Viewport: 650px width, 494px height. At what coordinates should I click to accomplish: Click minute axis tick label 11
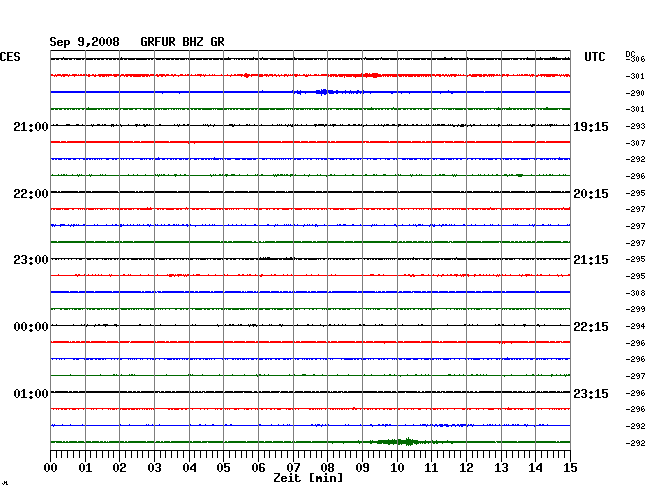click(431, 468)
